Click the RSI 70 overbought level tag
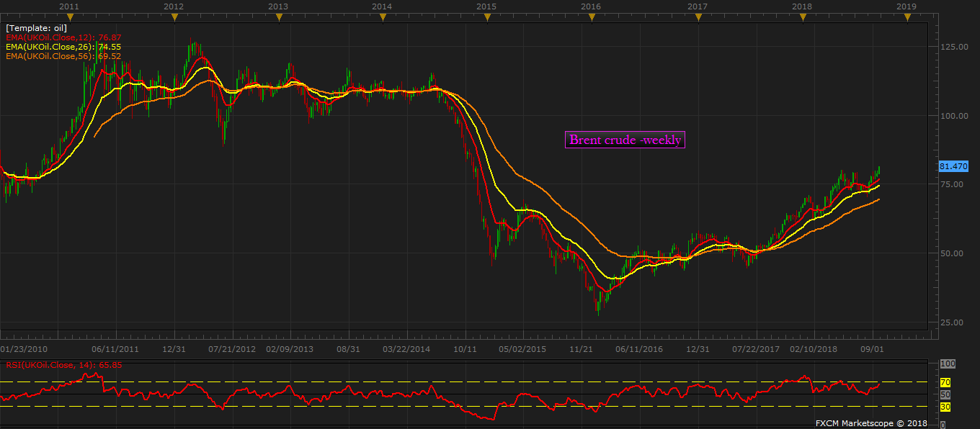The width and height of the screenshot is (980, 429). [945, 382]
